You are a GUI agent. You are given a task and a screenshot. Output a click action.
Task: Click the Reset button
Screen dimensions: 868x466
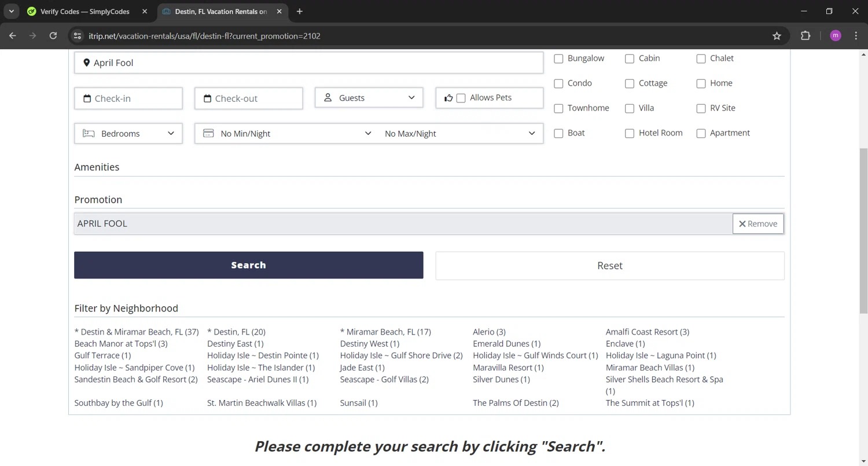pyautogui.click(x=610, y=266)
